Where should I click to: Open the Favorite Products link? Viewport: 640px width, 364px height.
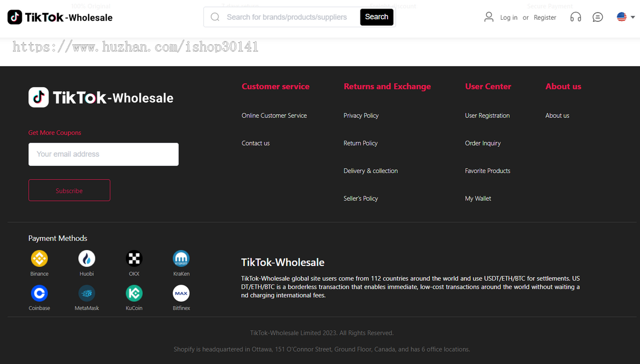[487, 171]
